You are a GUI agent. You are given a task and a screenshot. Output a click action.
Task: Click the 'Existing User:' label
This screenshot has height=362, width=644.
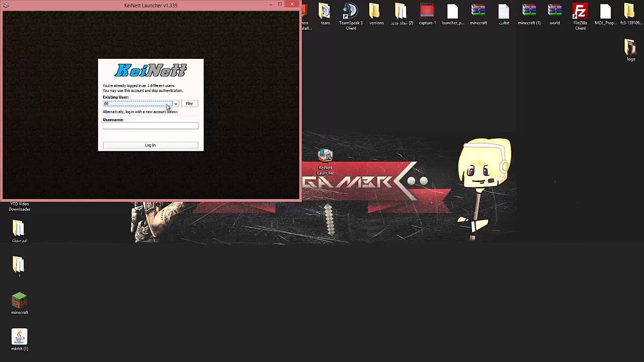[116, 97]
